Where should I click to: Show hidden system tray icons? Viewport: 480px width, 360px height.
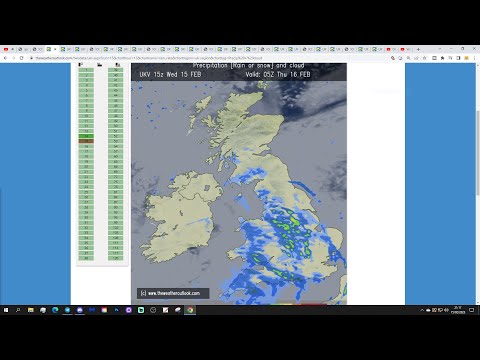point(422,310)
